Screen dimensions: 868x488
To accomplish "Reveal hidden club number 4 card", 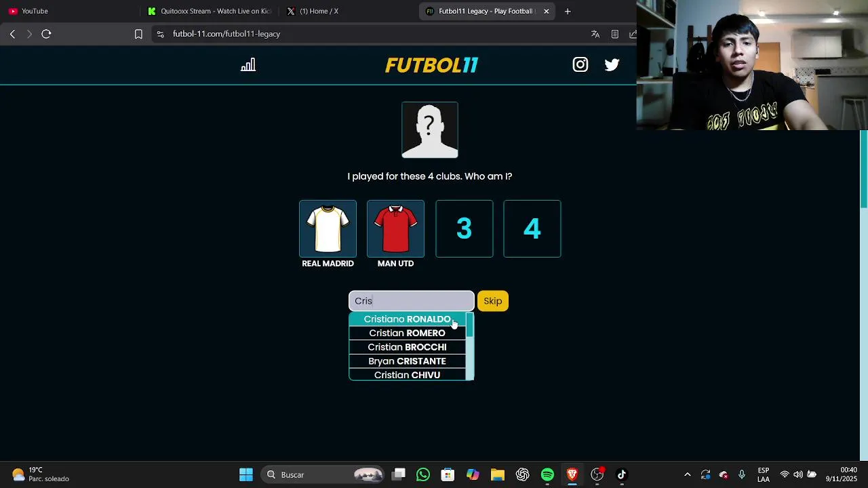I will pos(532,229).
